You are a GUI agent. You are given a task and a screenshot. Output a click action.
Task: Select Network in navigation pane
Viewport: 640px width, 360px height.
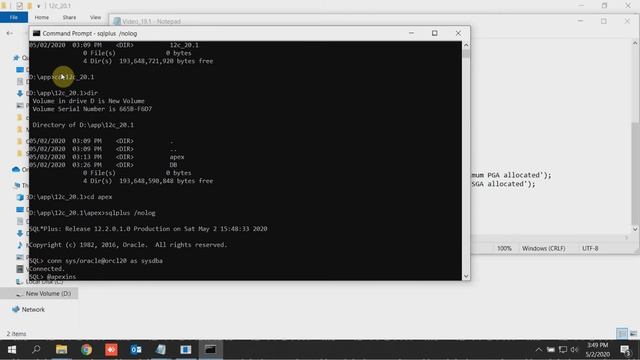[29, 309]
